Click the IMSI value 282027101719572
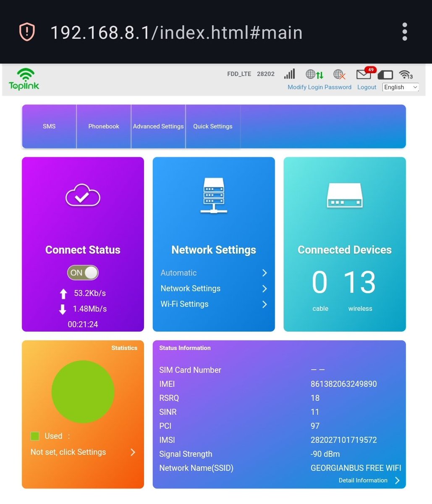The width and height of the screenshot is (432, 504). click(344, 440)
